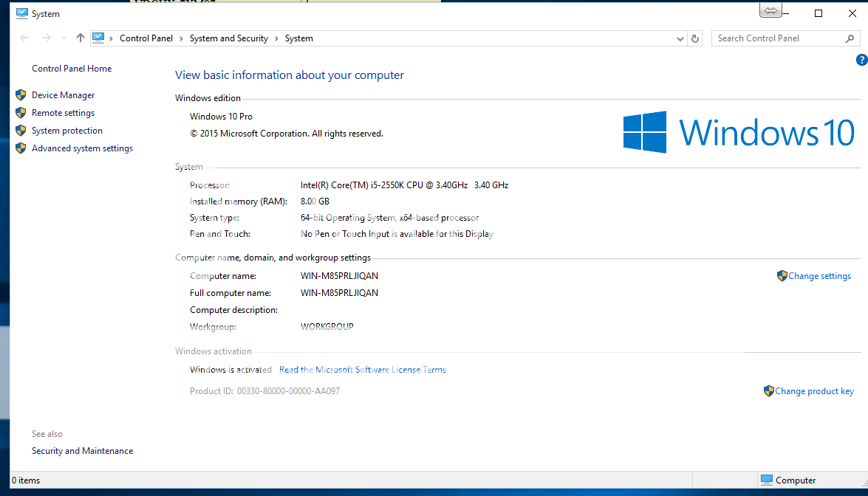Close the System window

(x=852, y=13)
